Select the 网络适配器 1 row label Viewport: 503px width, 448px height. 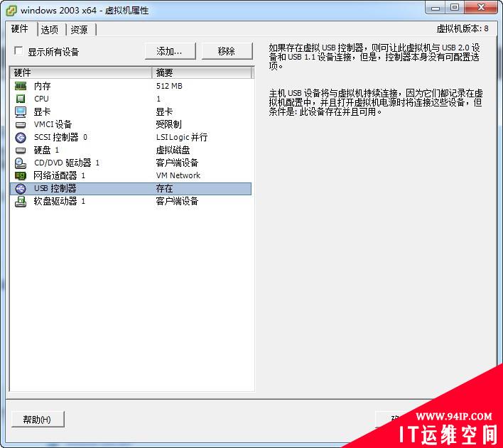[x=60, y=176]
